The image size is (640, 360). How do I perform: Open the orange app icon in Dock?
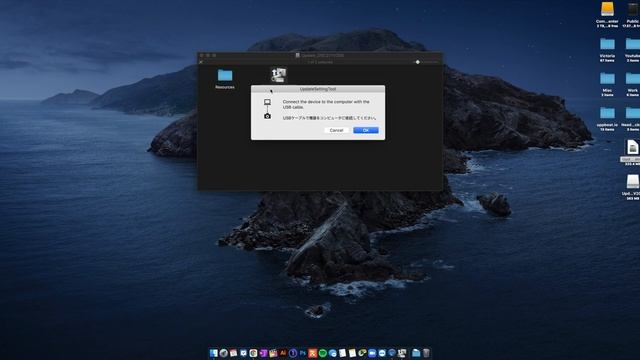click(x=313, y=353)
